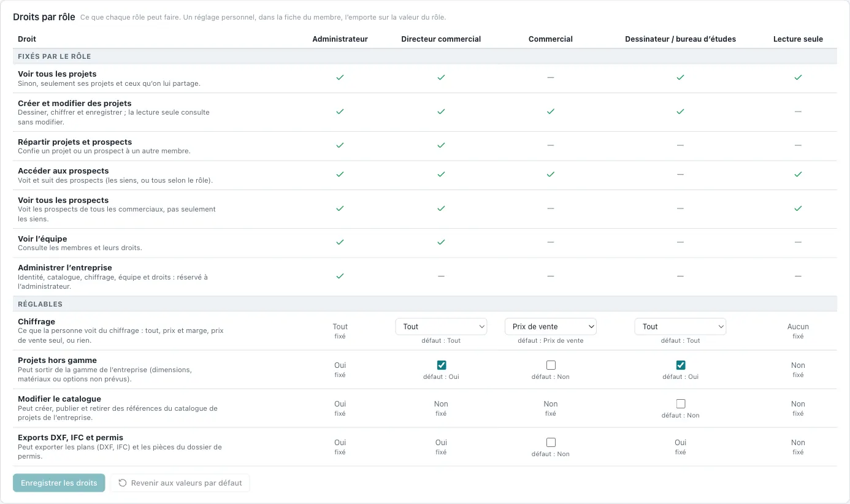Click Administrateur checkmark for Accéder aux prospects

340,174
